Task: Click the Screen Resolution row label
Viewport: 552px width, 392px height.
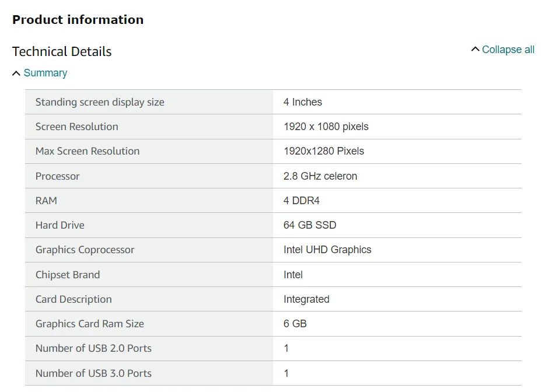Action: tap(77, 127)
